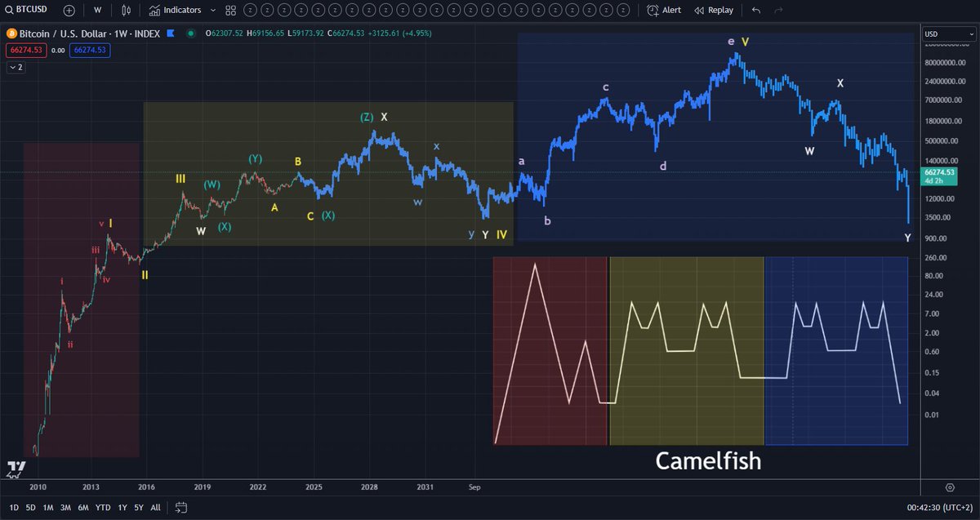Open the layout setup grid icon
Screen dimensions: 980x520
click(x=231, y=10)
